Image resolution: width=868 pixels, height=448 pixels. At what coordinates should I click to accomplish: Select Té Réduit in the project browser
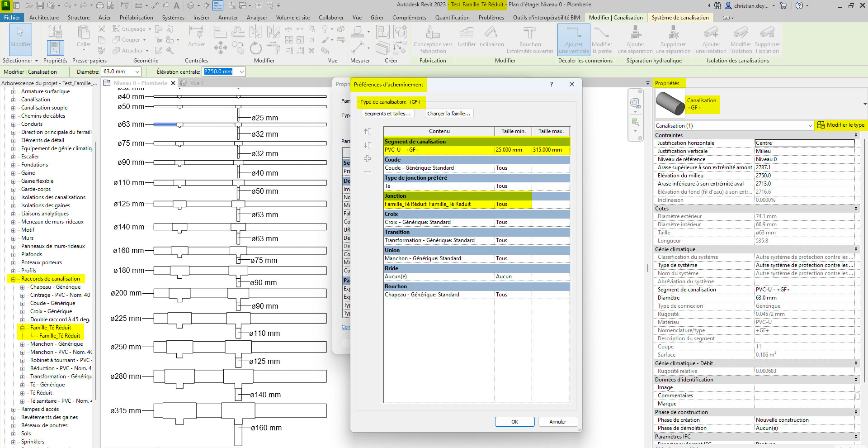41,393
